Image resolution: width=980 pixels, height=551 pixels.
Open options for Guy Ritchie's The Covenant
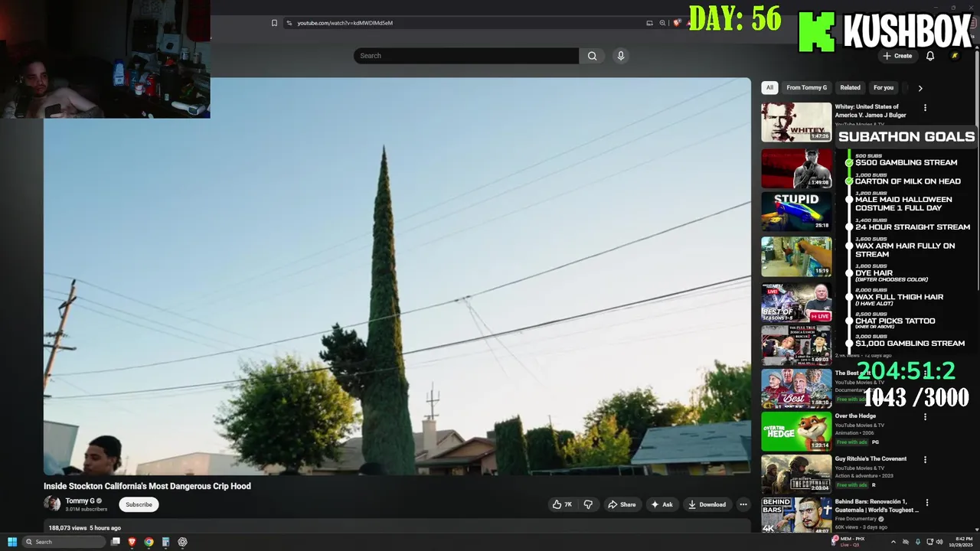point(925,460)
